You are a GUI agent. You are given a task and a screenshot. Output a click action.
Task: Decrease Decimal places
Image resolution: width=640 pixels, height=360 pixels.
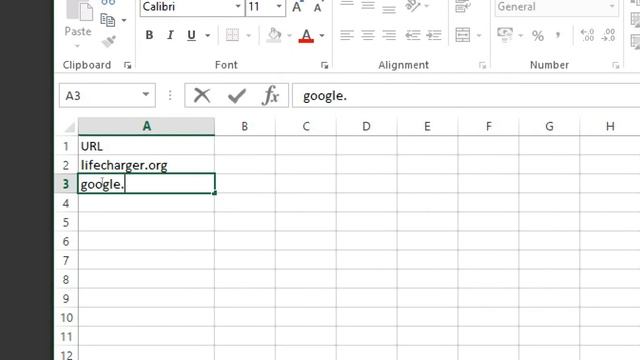(608, 35)
